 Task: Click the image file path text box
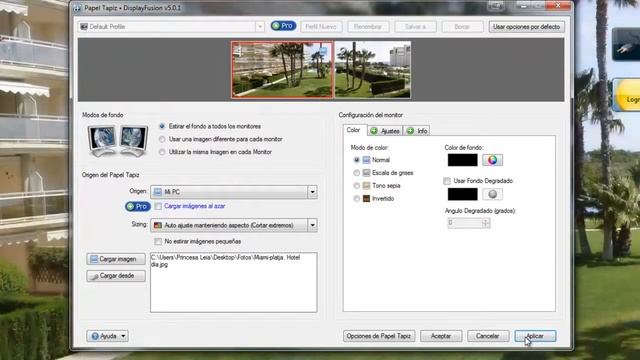233,282
